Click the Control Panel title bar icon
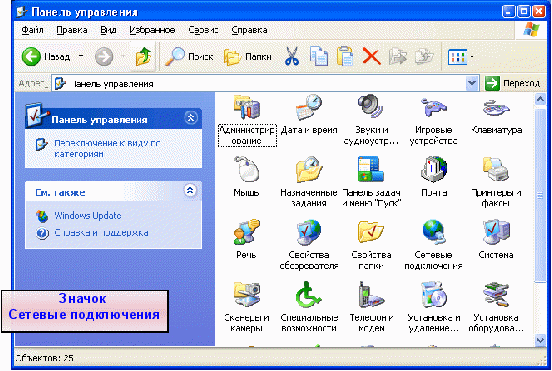The image size is (552, 371). coord(22,12)
